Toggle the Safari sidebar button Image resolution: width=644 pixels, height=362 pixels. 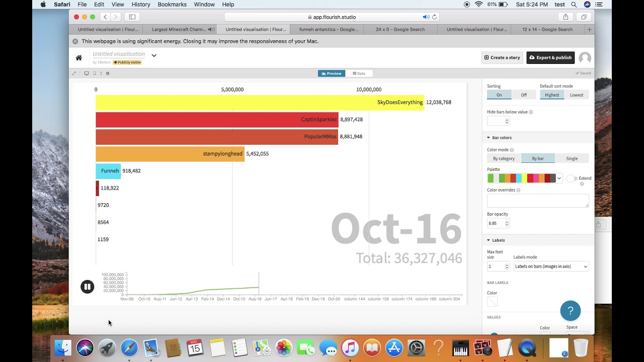pos(132,17)
